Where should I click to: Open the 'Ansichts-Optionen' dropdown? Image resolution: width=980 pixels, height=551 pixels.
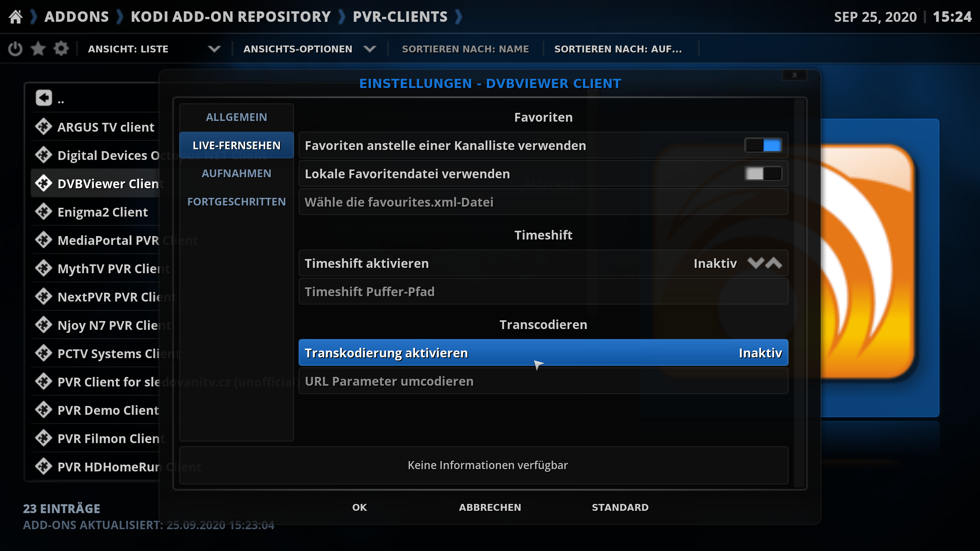click(310, 49)
